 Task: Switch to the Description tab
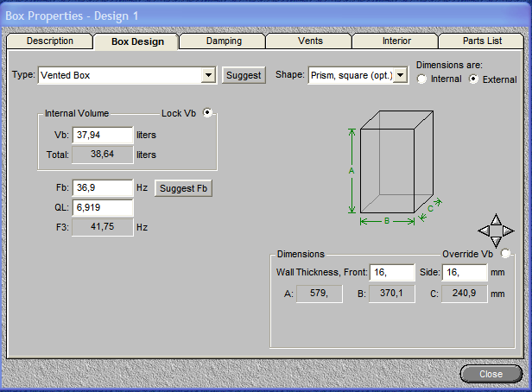[50, 41]
